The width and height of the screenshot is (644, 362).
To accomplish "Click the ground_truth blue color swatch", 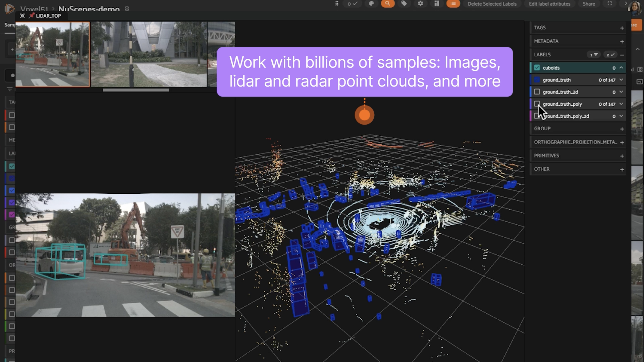I will coord(537,80).
